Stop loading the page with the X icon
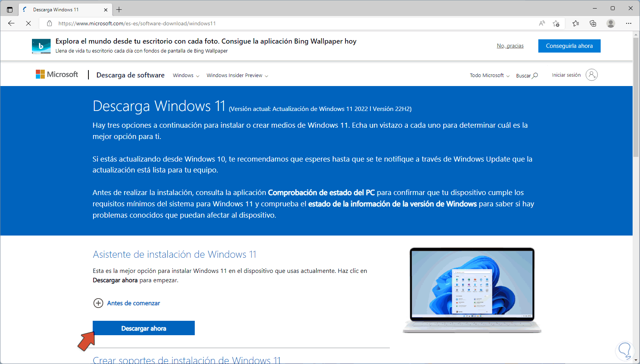This screenshot has height=364, width=640. (28, 23)
